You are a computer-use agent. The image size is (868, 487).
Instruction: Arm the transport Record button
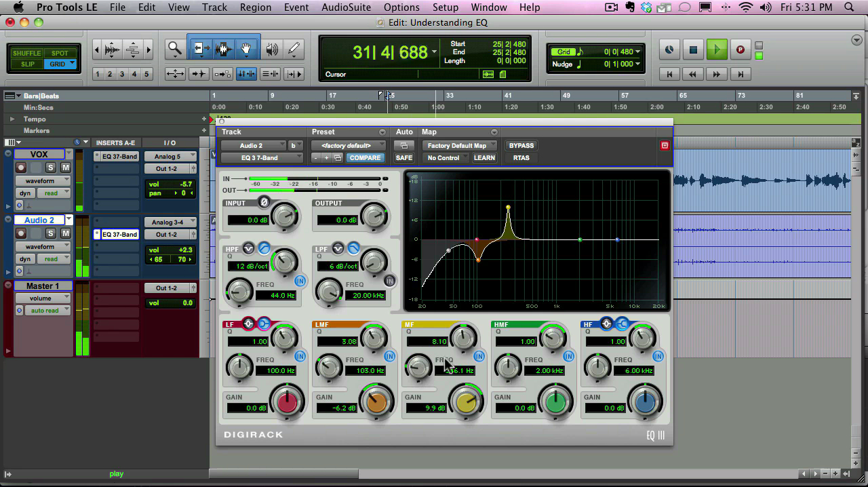(x=740, y=50)
